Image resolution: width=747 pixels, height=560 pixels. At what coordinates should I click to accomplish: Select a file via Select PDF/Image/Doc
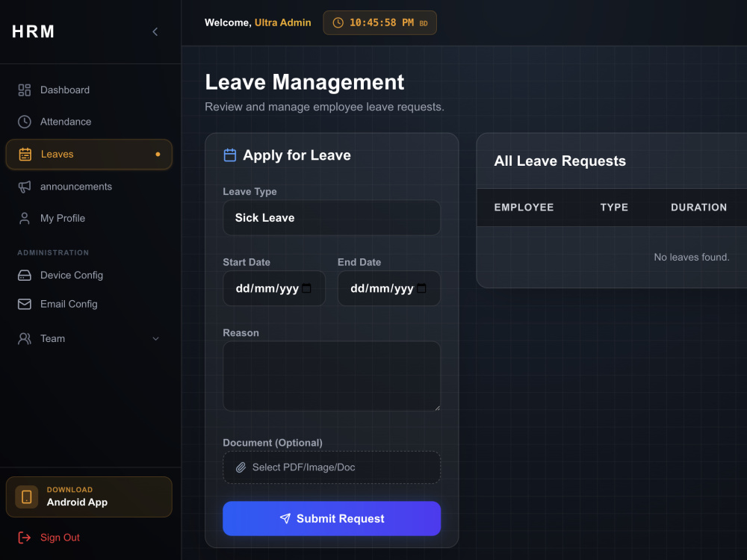coord(332,467)
